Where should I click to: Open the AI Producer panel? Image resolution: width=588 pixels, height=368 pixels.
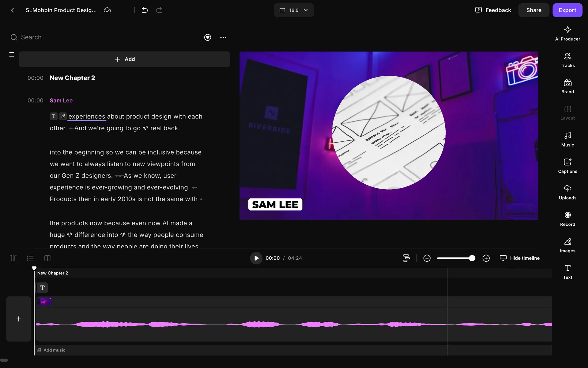pyautogui.click(x=567, y=33)
